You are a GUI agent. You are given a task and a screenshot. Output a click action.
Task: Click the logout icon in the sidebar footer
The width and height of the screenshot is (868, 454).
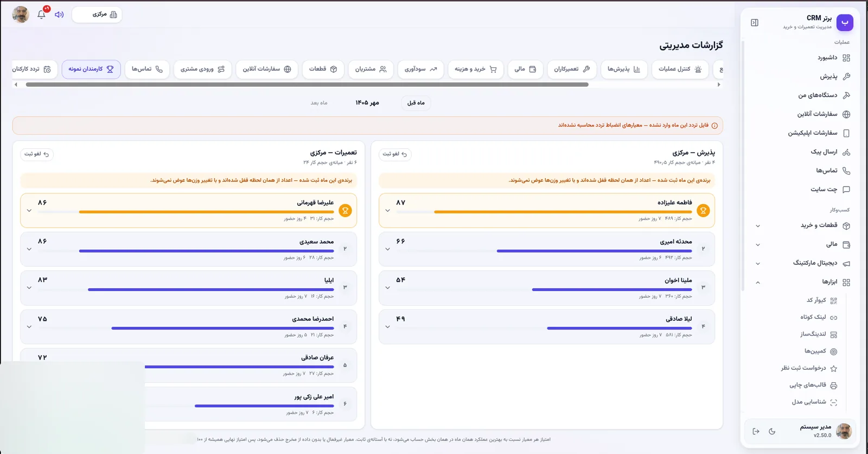pos(756,431)
